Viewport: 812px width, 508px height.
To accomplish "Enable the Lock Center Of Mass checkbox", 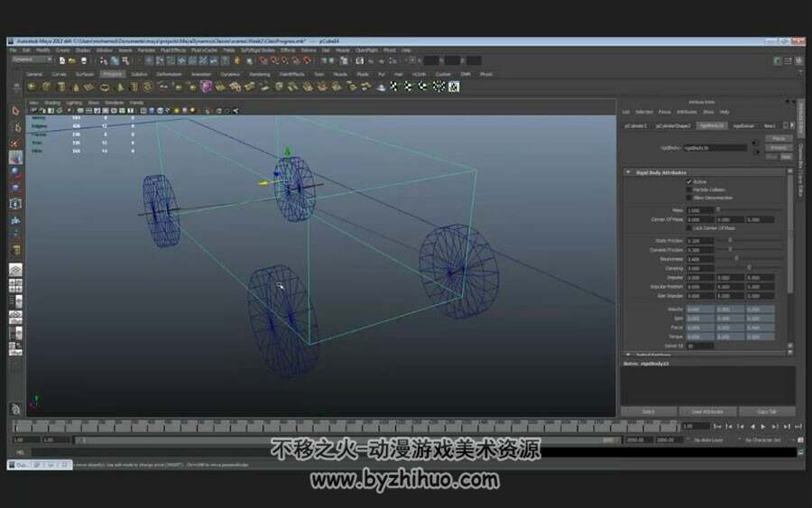I will (688, 228).
